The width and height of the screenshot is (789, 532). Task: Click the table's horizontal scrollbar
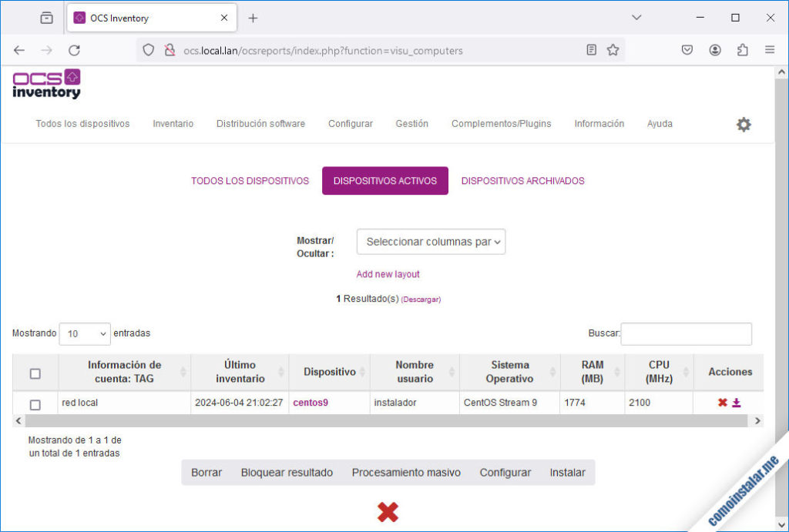(x=386, y=421)
